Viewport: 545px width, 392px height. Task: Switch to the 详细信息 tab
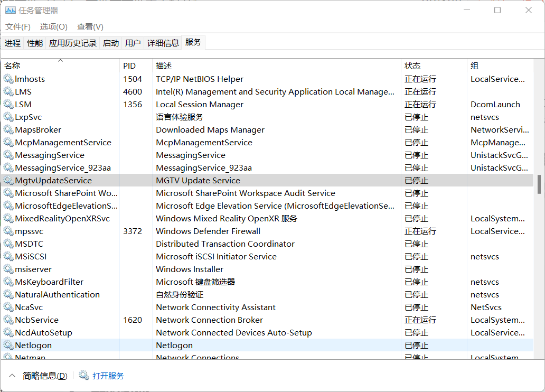tap(163, 43)
